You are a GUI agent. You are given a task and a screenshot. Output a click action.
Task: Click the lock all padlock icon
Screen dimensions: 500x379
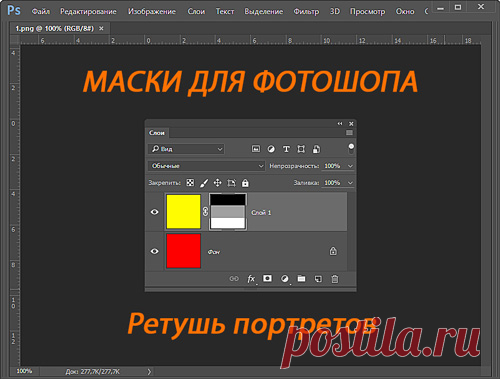[x=245, y=183]
